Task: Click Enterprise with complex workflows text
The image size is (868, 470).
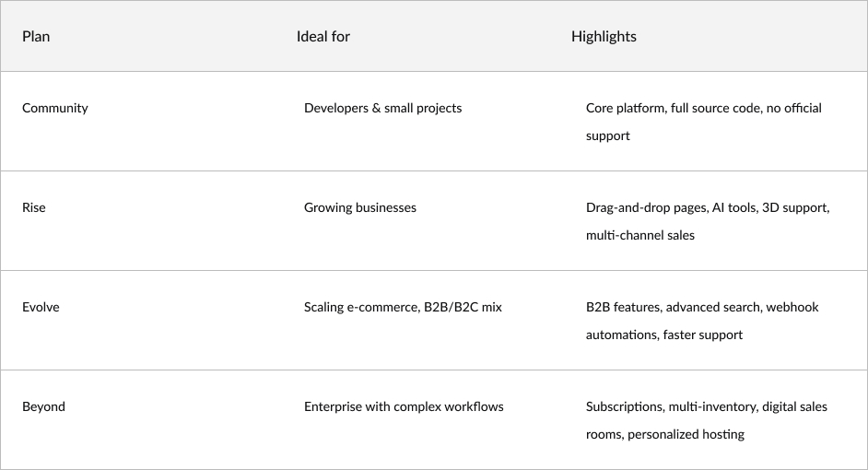Action: click(404, 407)
